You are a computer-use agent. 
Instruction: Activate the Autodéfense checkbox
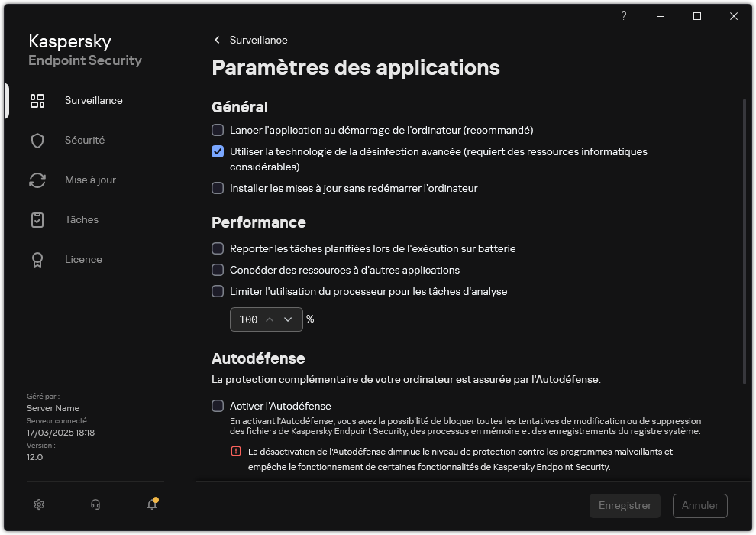218,406
